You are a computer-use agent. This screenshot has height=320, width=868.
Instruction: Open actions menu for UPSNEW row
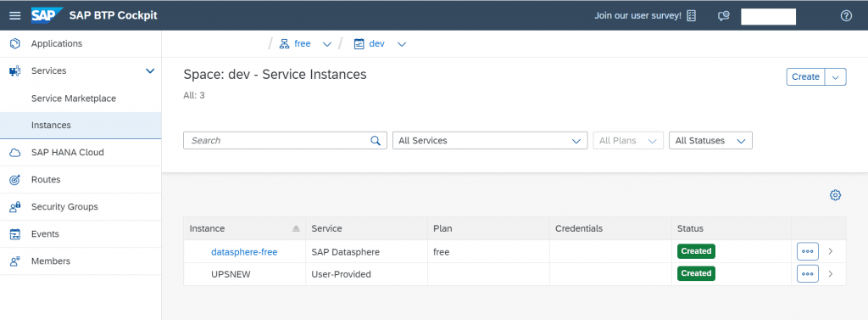tap(808, 273)
